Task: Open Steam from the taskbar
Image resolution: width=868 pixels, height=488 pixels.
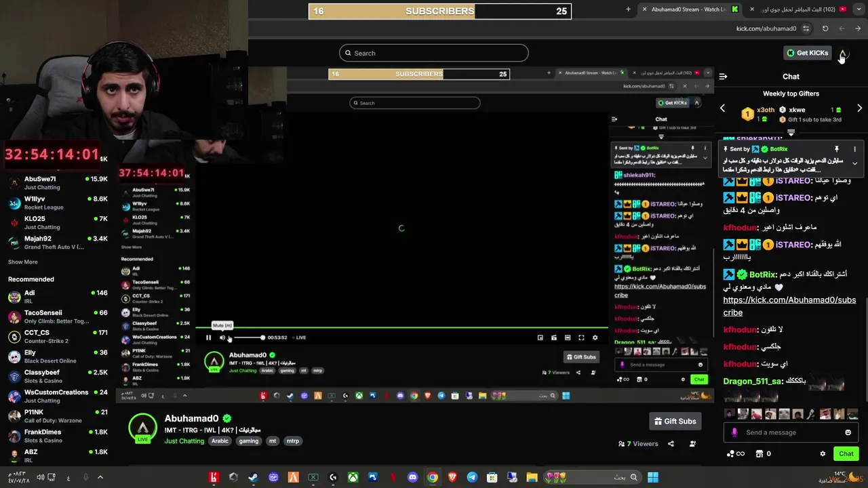Action: [253, 477]
